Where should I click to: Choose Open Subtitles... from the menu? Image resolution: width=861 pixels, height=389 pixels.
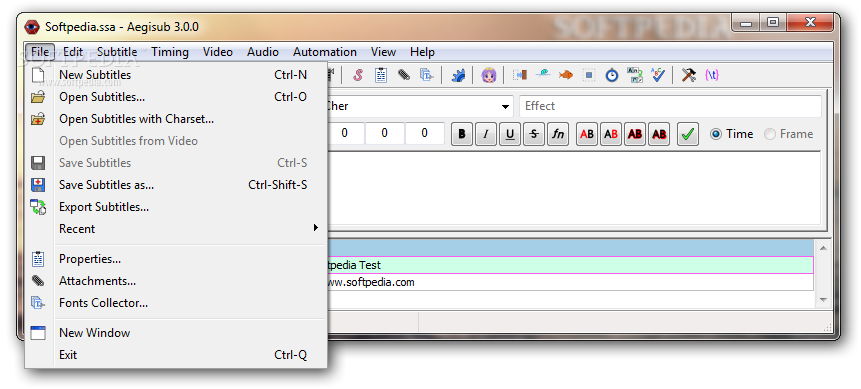[176, 97]
